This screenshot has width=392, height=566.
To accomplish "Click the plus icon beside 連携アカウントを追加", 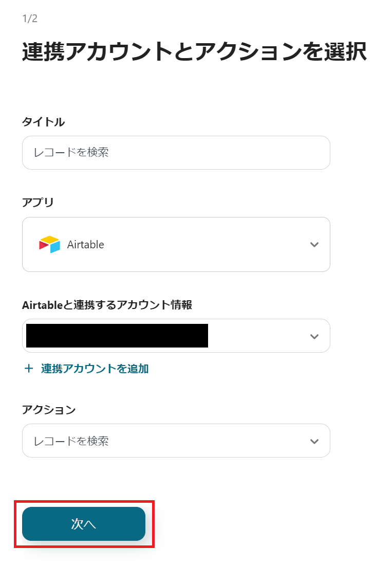I will tap(29, 369).
